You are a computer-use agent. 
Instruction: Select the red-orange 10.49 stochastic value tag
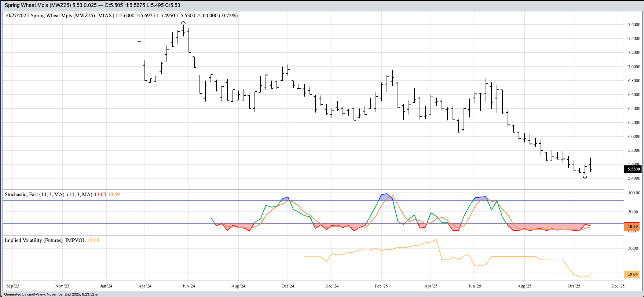tap(632, 227)
